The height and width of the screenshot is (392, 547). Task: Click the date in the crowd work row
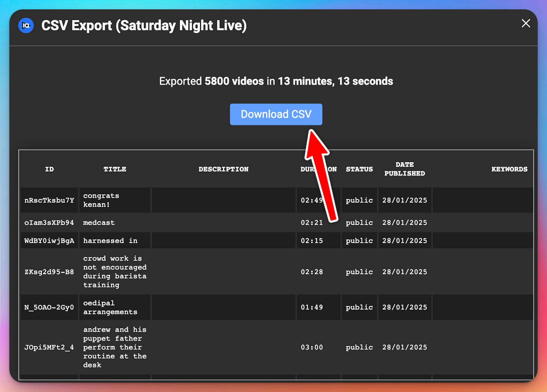tap(405, 272)
